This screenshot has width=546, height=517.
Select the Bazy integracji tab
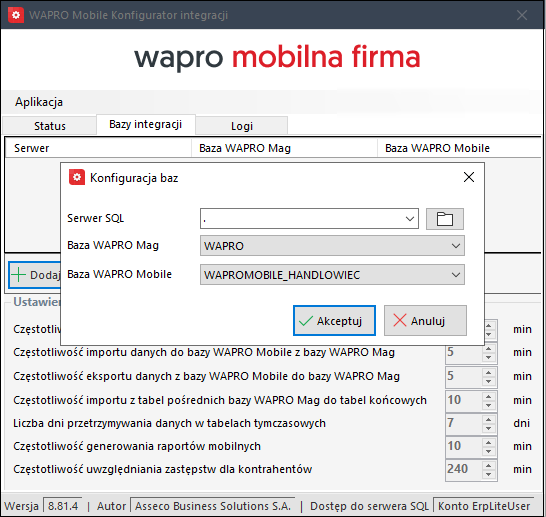(x=146, y=124)
